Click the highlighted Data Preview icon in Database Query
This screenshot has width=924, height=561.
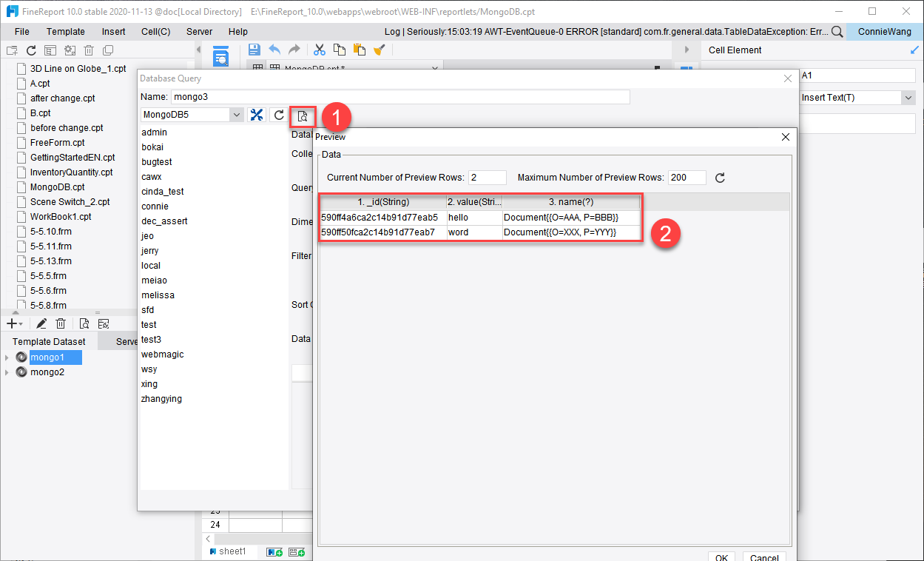pos(303,115)
